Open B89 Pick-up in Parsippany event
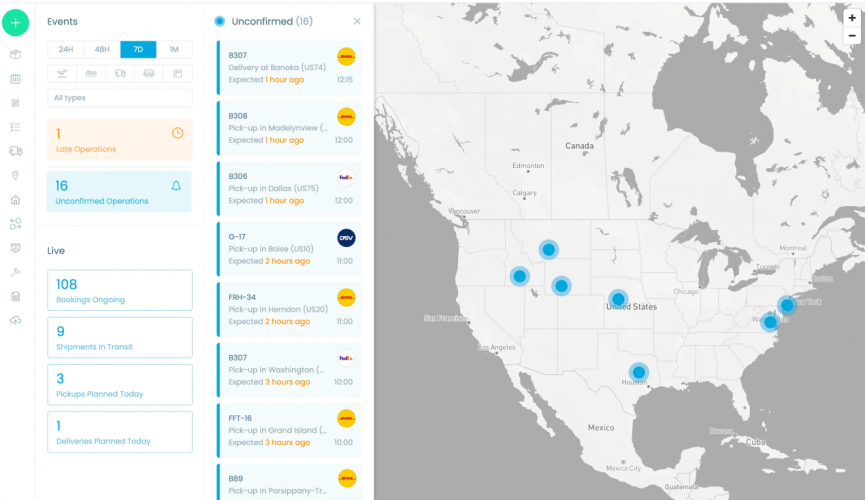Viewport: 865px width, 500px height. pos(290,482)
